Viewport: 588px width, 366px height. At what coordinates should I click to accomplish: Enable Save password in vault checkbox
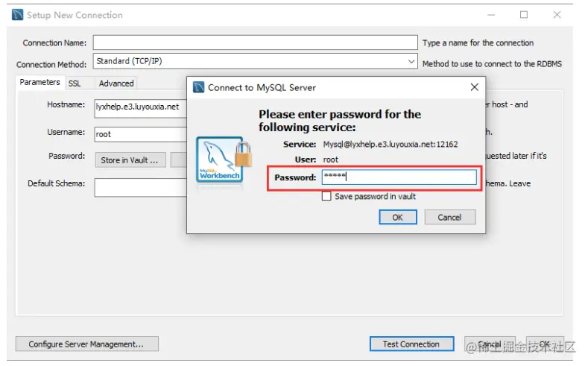[x=326, y=196]
